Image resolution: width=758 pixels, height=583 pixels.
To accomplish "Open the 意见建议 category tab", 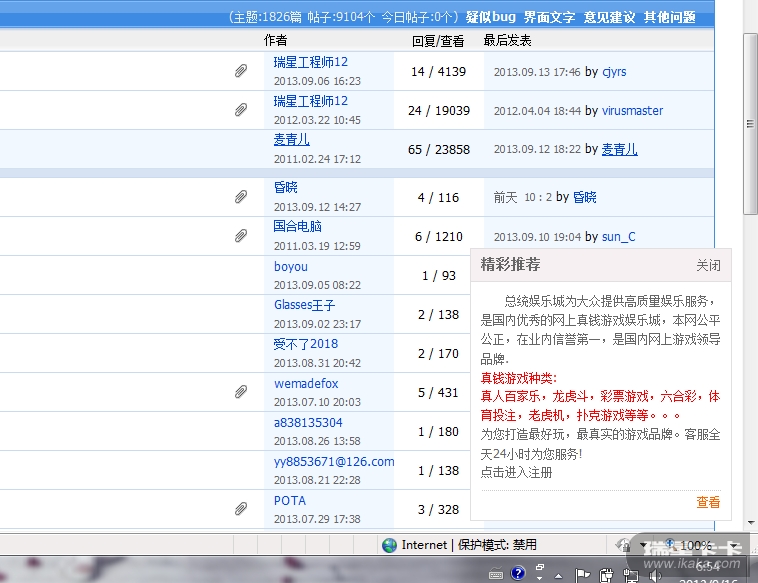I will (609, 17).
